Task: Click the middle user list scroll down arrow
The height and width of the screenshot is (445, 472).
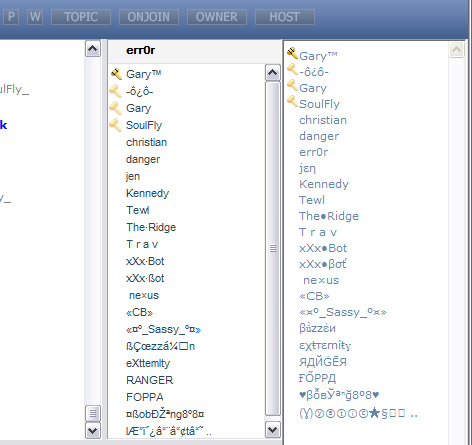Action: (273, 429)
